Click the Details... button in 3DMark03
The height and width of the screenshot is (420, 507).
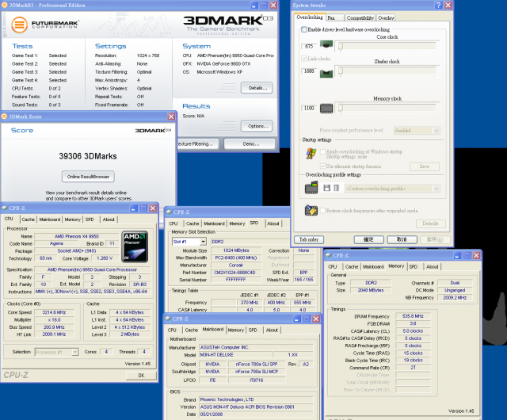pos(257,88)
